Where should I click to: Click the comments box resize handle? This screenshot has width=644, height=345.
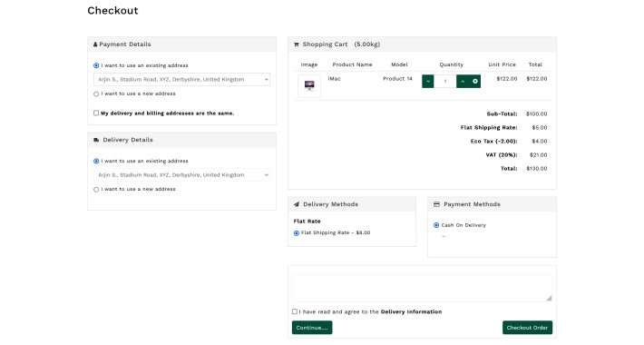pyautogui.click(x=549, y=299)
